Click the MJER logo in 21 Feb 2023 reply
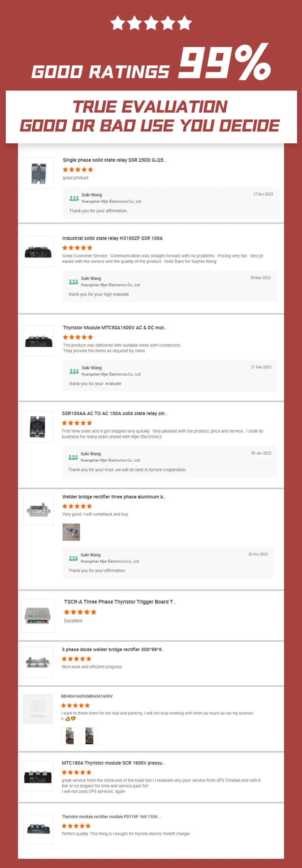The height and width of the screenshot is (868, 302). click(74, 371)
